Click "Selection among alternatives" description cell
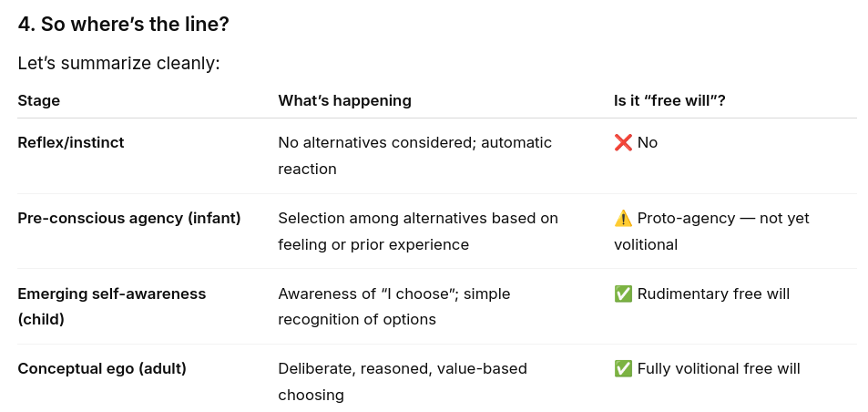 pos(418,232)
